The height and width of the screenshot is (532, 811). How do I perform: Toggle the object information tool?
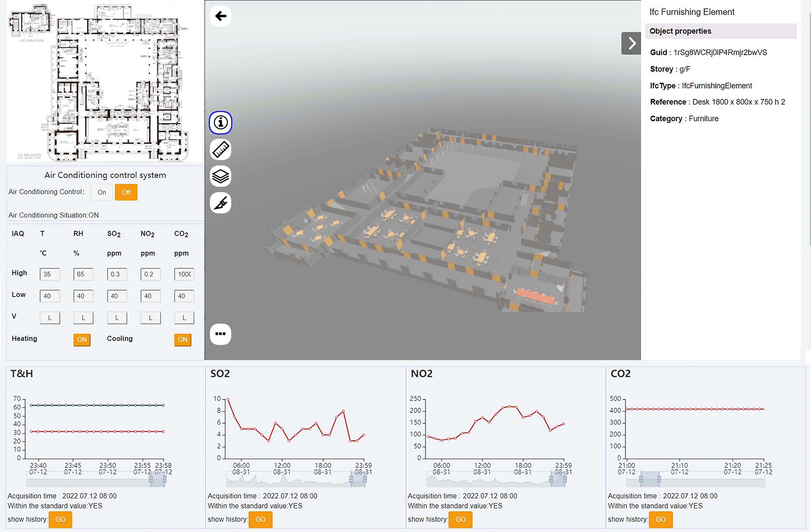[220, 123]
